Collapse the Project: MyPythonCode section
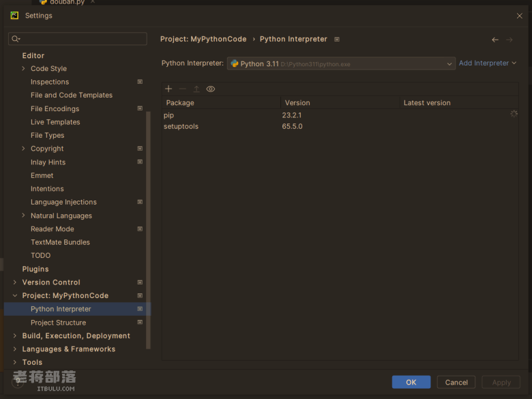The image size is (532, 399). click(14, 295)
